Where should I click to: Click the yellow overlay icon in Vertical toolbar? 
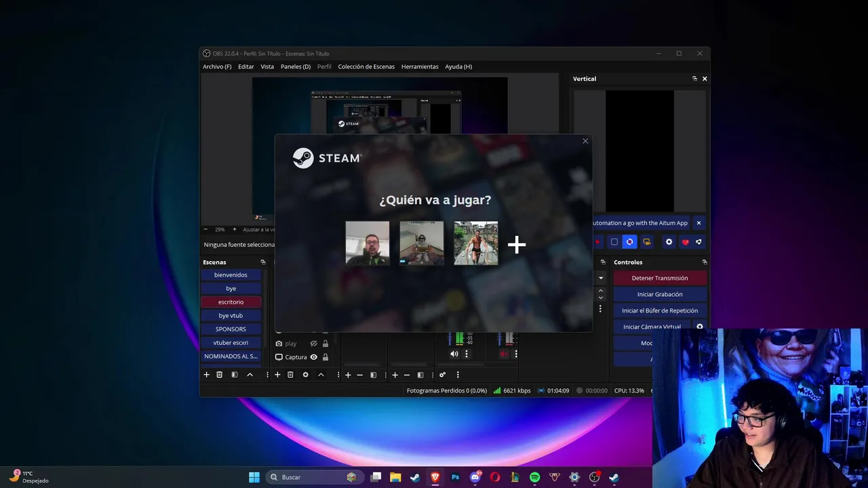(647, 242)
